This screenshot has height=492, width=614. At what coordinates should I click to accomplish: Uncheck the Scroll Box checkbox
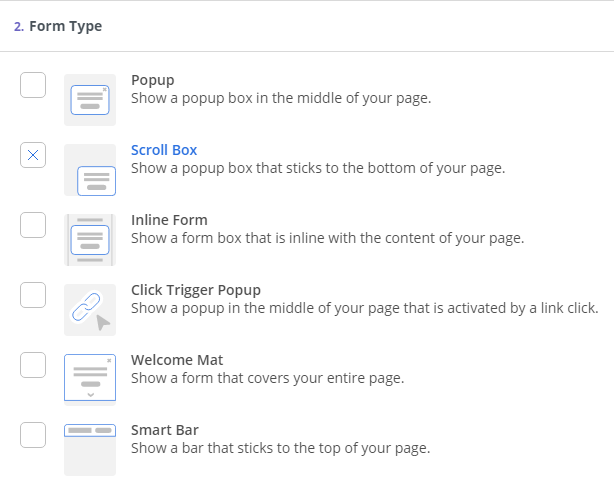tap(33, 155)
